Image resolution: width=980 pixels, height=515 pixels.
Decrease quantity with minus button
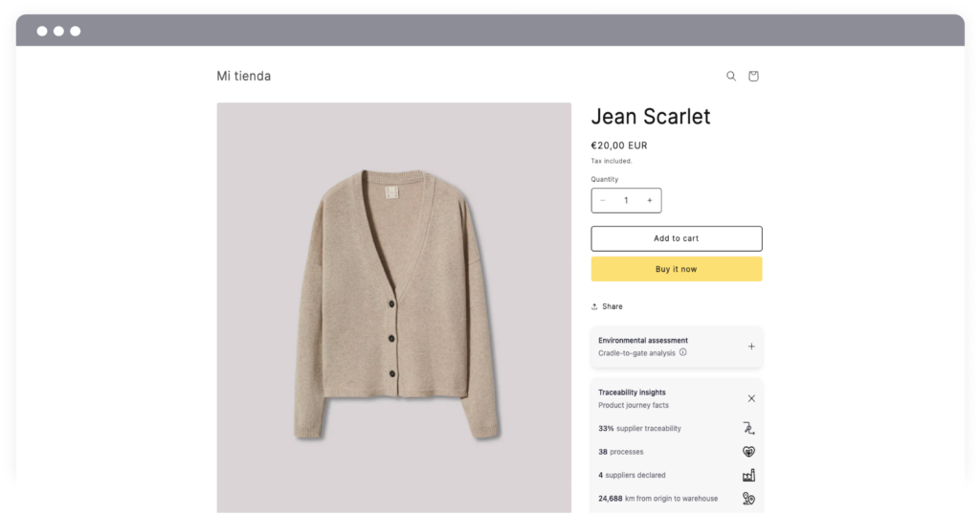tap(603, 201)
